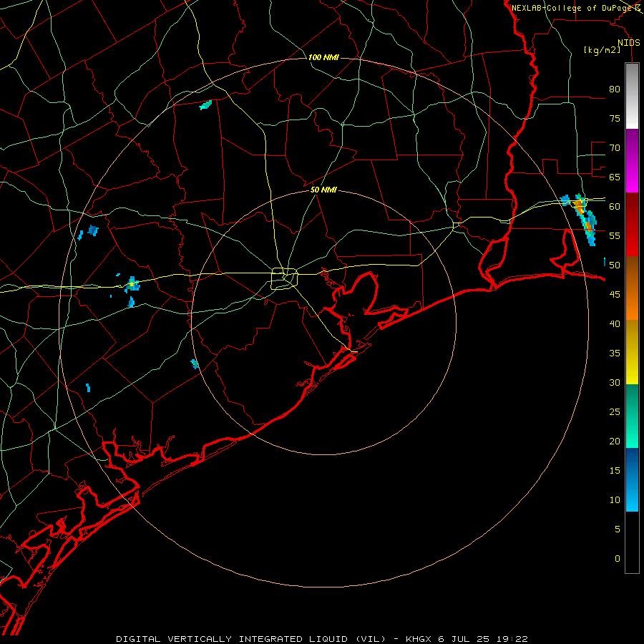644x644 pixels.
Task: Click the 50 NMI range ring label
Action: click(323, 190)
